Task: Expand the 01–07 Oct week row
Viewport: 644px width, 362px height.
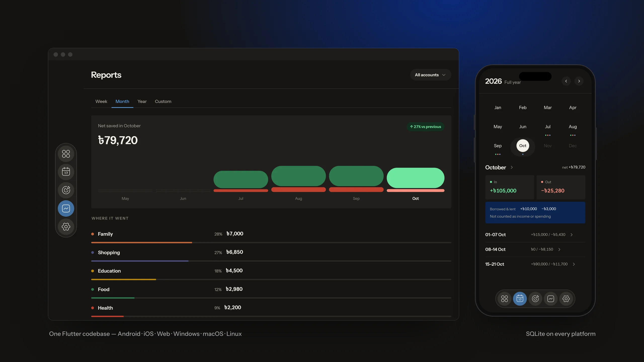Action: 535,235
